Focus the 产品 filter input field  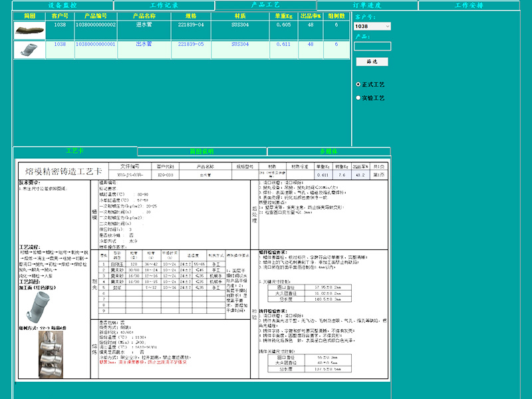tap(372, 46)
